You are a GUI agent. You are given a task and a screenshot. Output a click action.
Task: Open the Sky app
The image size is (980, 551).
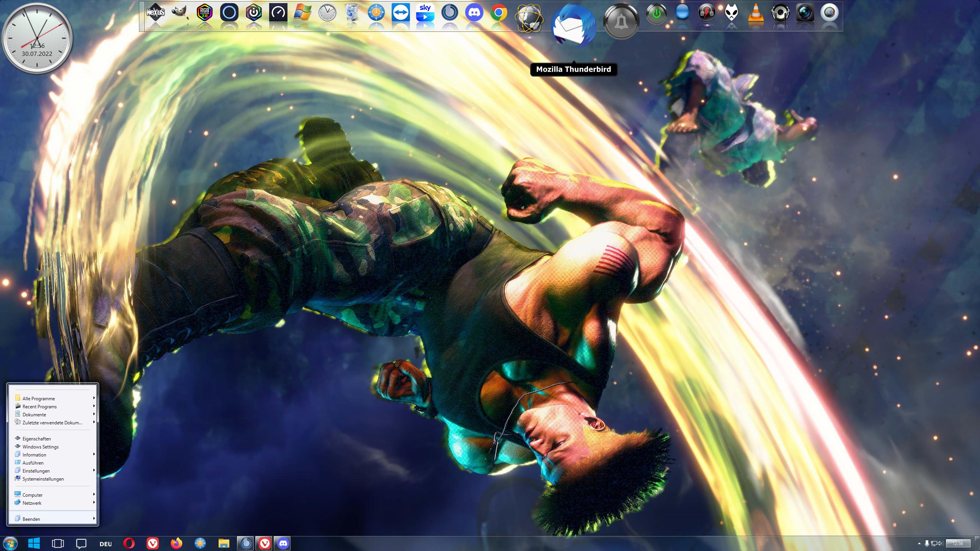[425, 12]
